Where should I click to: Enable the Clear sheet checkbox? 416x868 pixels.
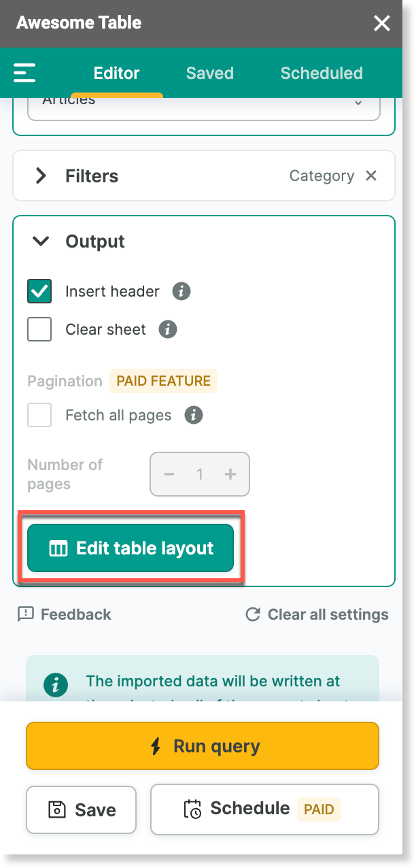point(39,330)
